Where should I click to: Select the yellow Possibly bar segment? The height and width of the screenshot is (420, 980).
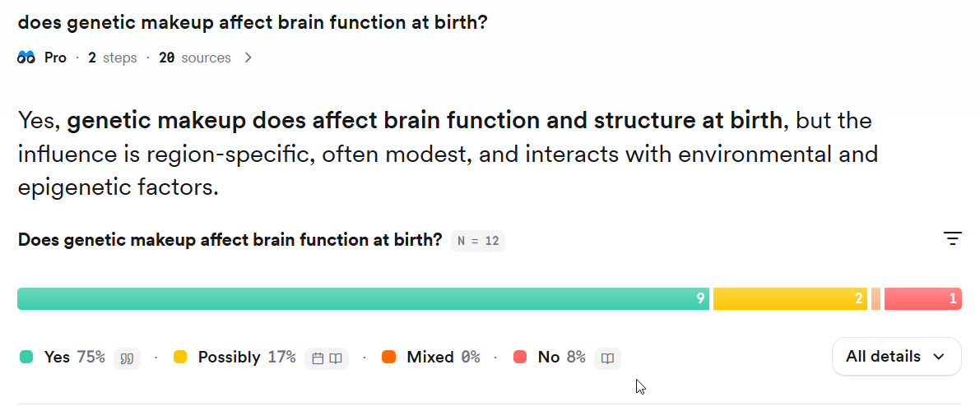pos(790,298)
